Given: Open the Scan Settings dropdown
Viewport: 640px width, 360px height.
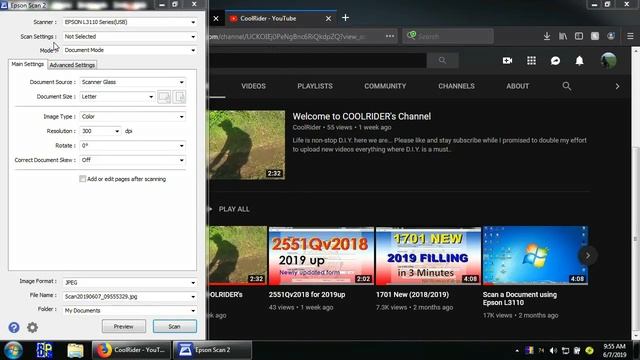Looking at the screenshot, I should (x=130, y=37).
